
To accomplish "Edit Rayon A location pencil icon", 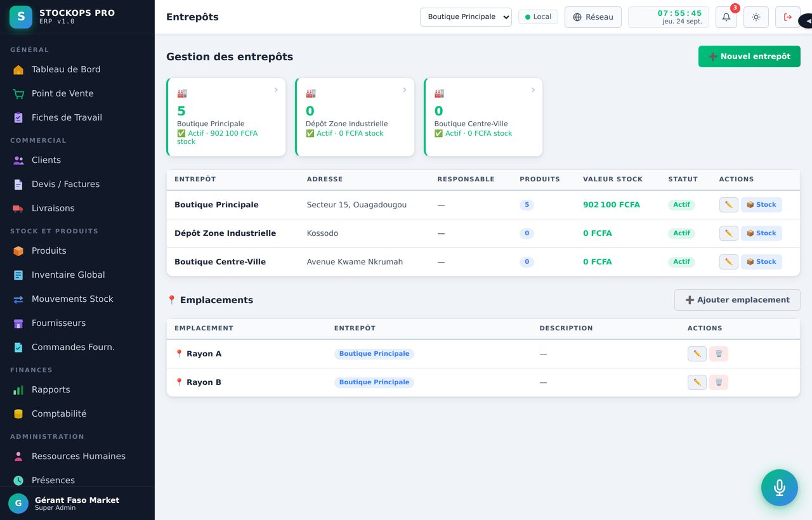I will coord(697,354).
